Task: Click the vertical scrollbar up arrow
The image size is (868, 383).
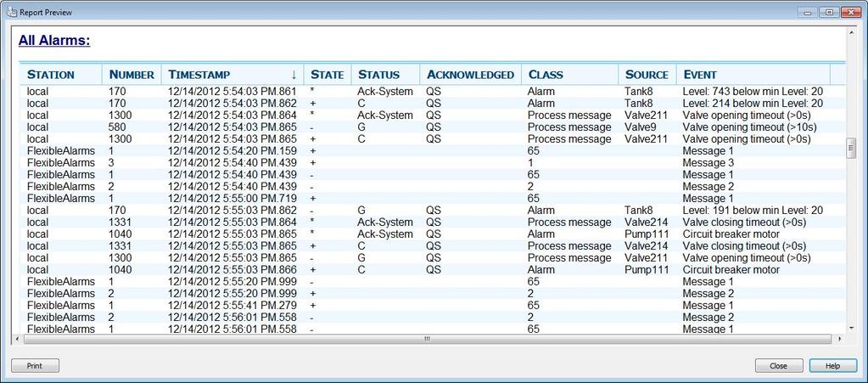Action: pyautogui.click(x=851, y=33)
